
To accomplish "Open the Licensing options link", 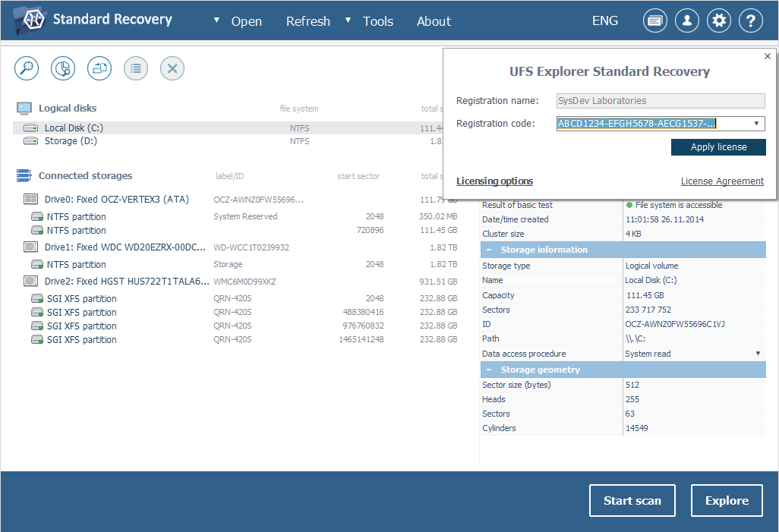I will click(x=494, y=181).
